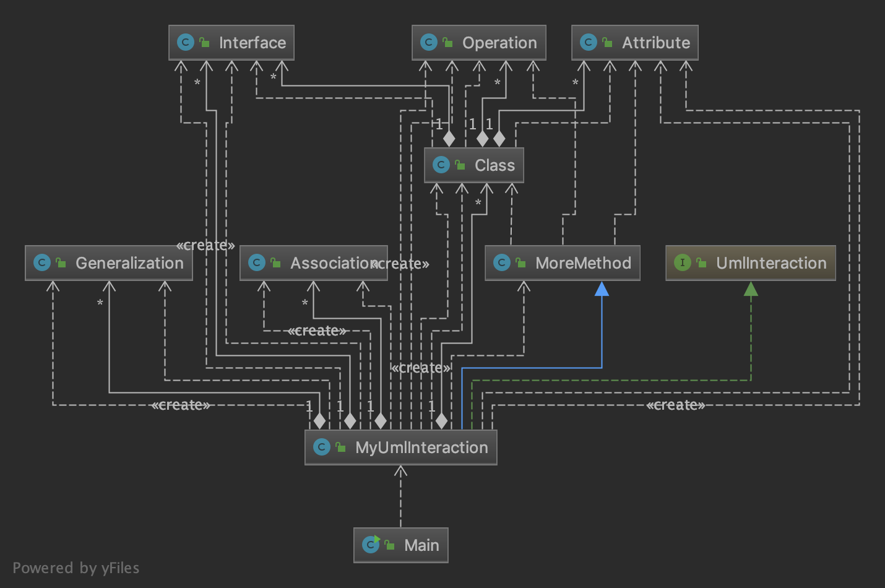
Task: Select the "Attribute" node label
Action: click(x=656, y=43)
